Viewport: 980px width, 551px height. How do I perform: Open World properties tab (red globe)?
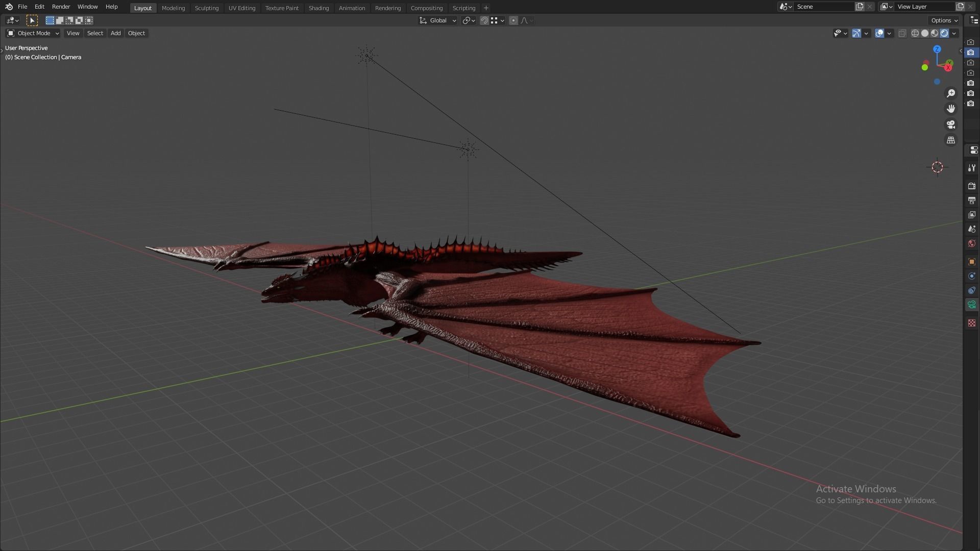[x=972, y=243]
